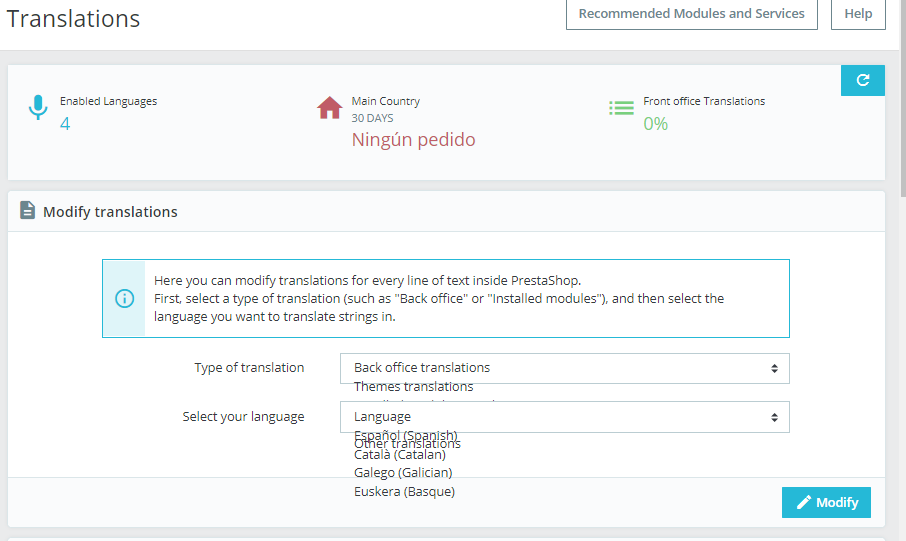This screenshot has width=906, height=541.
Task: Select Galego (Galician) from the language list
Action: coord(403,472)
